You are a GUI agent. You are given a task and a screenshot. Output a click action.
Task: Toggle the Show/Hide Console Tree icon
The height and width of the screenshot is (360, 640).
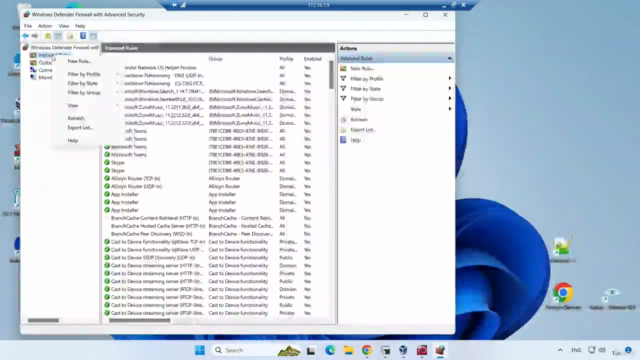tap(58, 36)
